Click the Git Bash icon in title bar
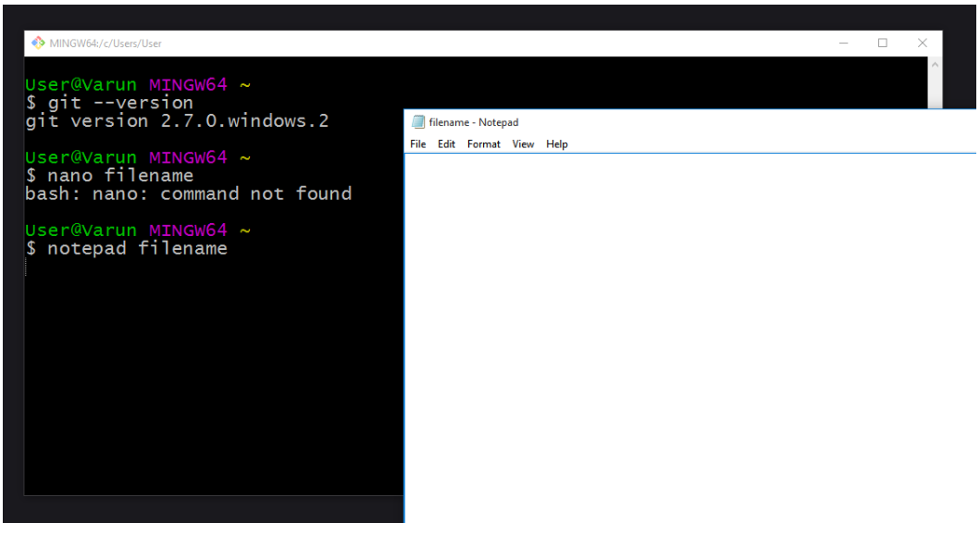This screenshot has height=535, width=980. click(x=38, y=44)
